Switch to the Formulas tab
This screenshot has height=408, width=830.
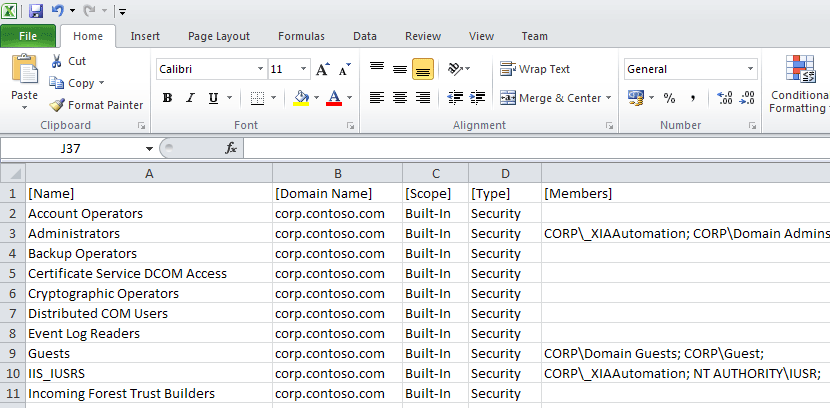[301, 36]
